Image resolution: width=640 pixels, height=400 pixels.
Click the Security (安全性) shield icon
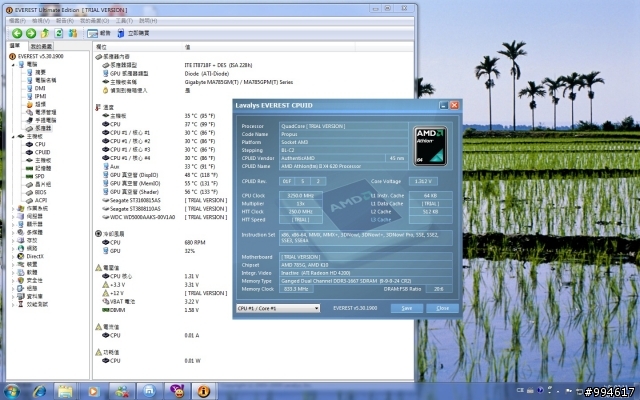[x=21, y=280]
